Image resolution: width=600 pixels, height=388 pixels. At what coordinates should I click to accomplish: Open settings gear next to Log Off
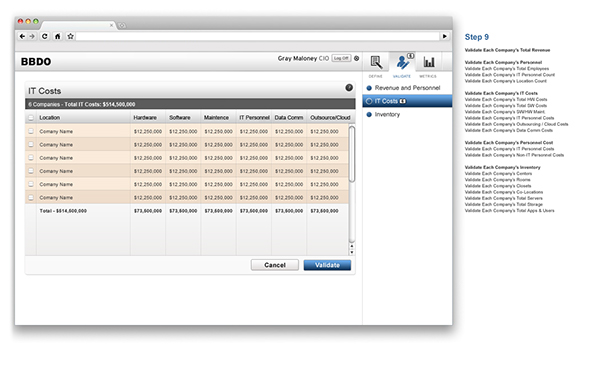pos(357,58)
